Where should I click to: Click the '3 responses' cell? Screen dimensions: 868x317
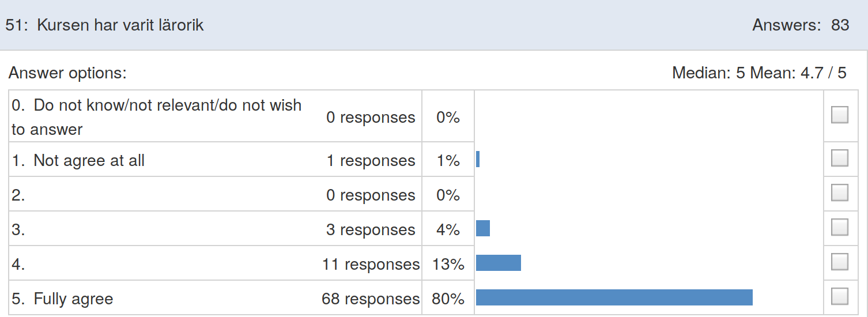371,230
